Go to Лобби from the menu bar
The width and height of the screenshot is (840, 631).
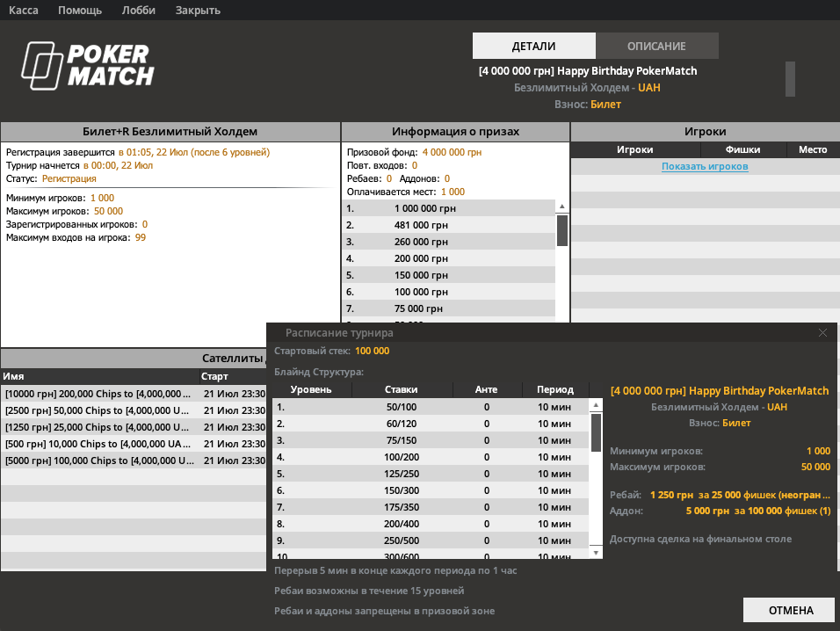pos(139,11)
